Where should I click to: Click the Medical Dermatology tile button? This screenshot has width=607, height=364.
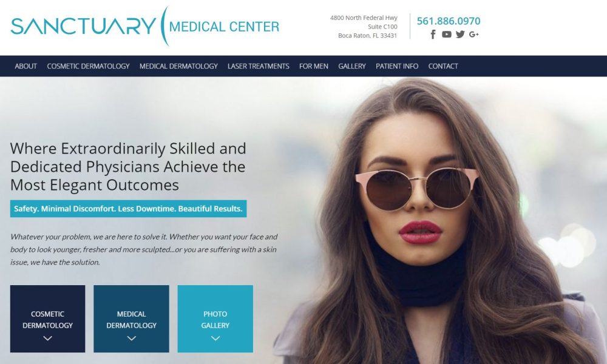(x=131, y=318)
